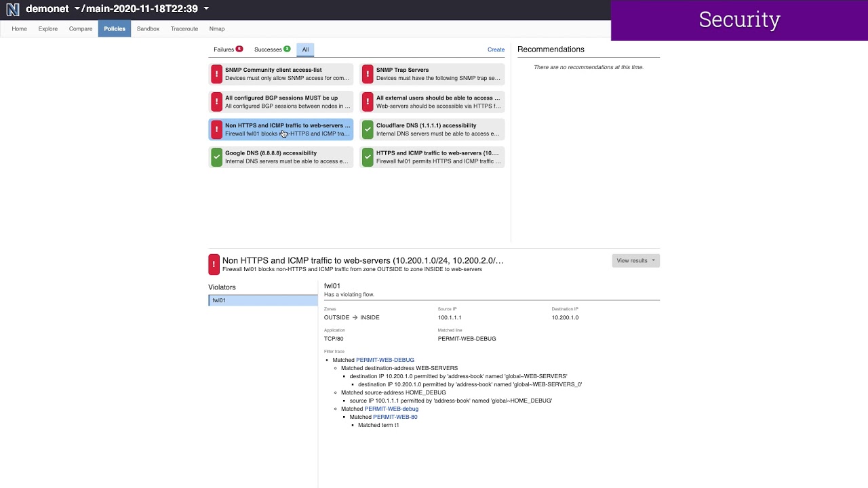
Task: Click lowercase PERMIT-WEB-debug link
Action: click(x=391, y=409)
